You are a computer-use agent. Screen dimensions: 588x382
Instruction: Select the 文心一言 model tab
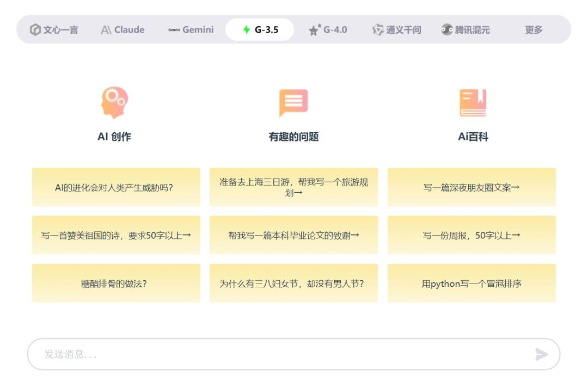coord(54,30)
